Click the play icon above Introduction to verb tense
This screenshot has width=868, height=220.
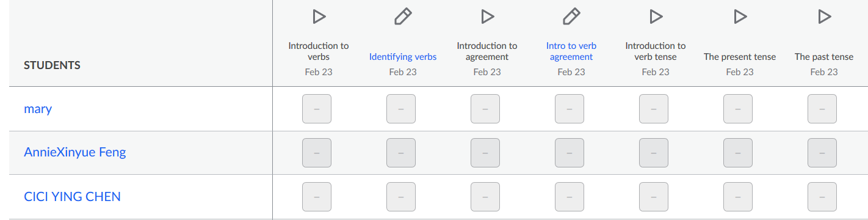[656, 16]
